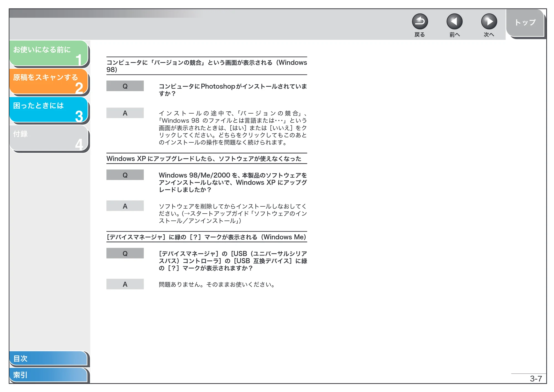Viewport: 554px width, 392px height.
Task: Click the Q label beside USB controller question
Action: tap(125, 253)
